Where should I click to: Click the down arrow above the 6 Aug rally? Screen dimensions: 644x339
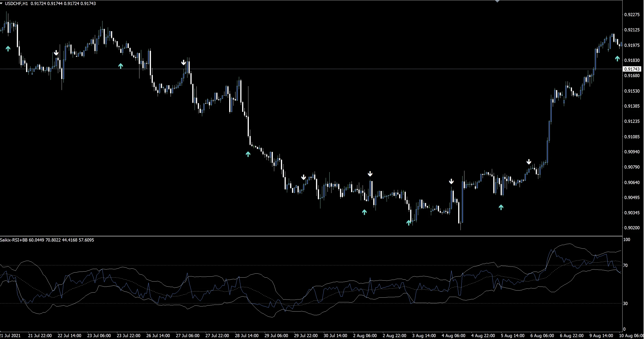pos(529,161)
